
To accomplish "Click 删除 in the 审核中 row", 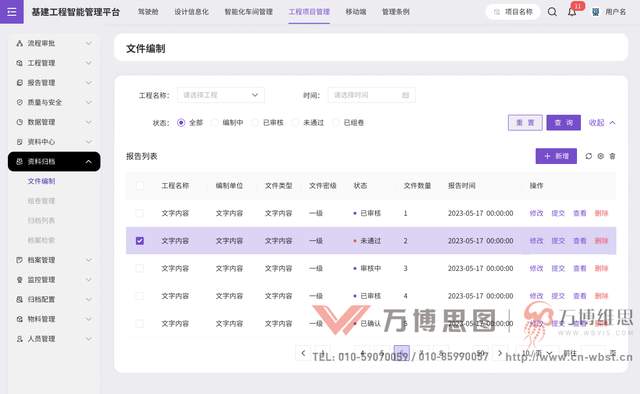I will [601, 268].
